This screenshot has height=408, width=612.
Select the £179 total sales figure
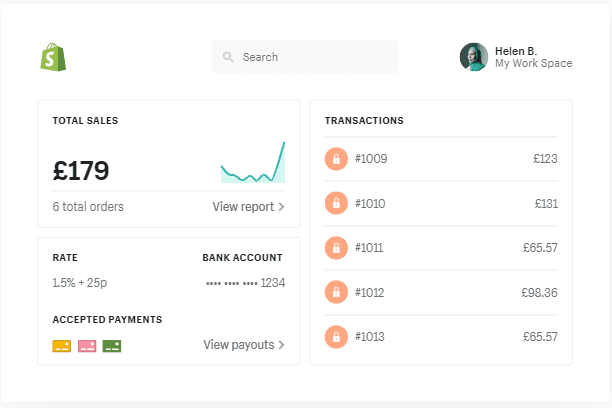(81, 171)
